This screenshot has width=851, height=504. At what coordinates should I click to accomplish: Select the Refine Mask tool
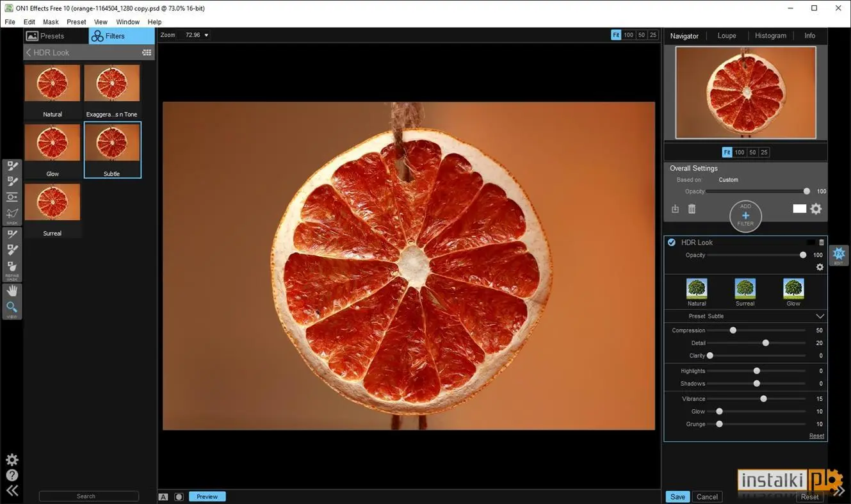(x=12, y=269)
